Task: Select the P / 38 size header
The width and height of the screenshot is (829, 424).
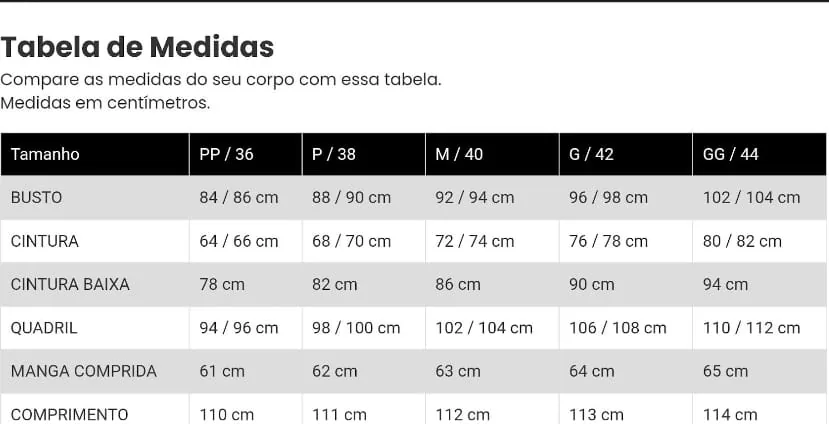Action: pyautogui.click(x=334, y=154)
